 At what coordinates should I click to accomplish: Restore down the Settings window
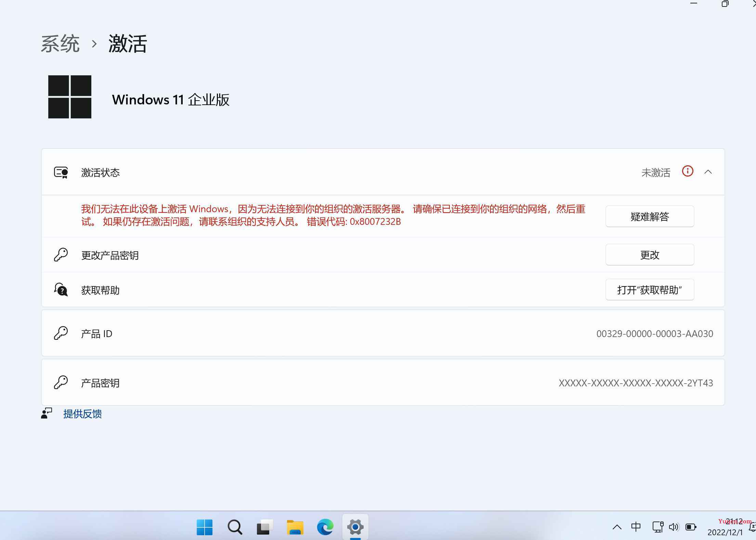725,3
